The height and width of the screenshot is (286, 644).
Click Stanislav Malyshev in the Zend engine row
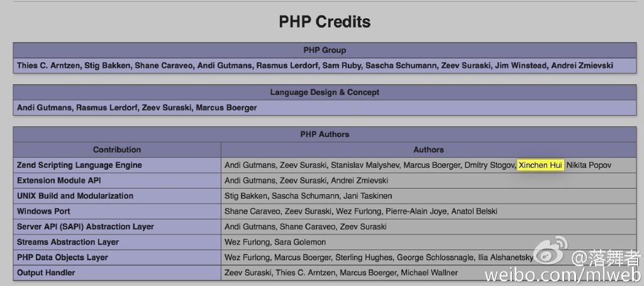[x=365, y=165]
